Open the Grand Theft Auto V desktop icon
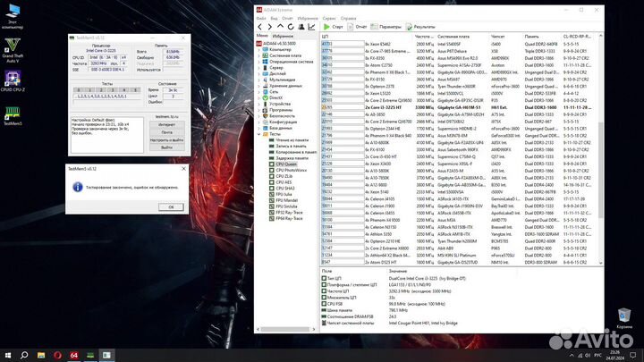Screen dimensions: 644x362 [13, 50]
